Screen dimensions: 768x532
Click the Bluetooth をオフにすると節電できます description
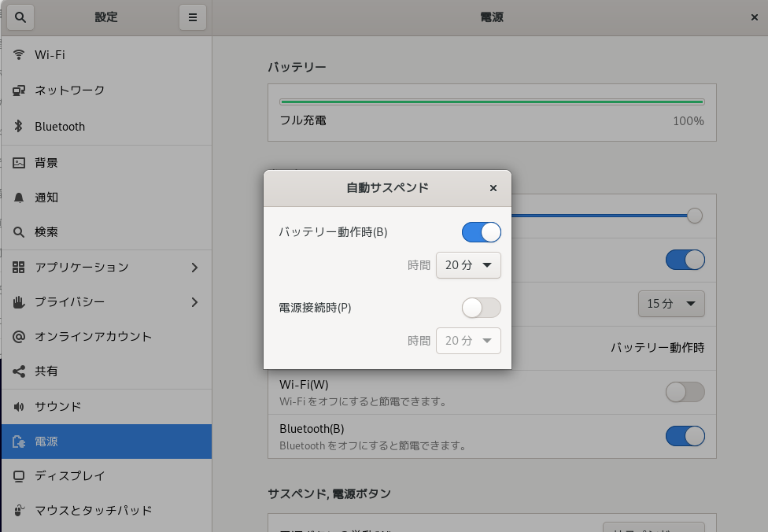(x=372, y=445)
